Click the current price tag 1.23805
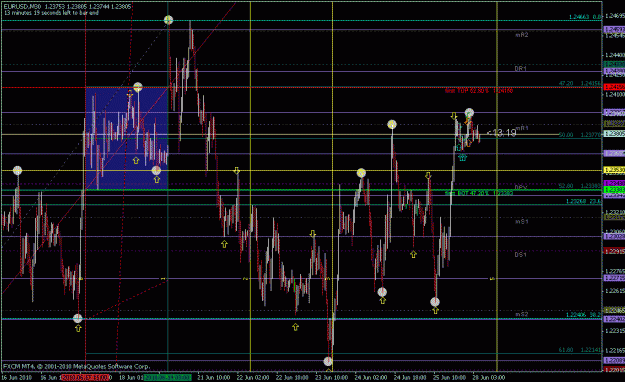The height and width of the screenshot is (382, 625). coord(615,134)
